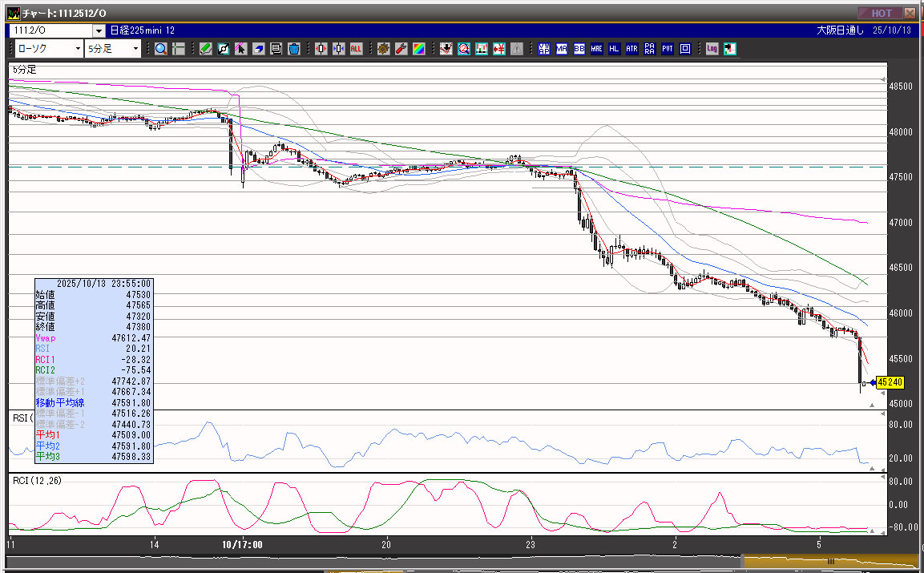Toggle the HL indicator button
Viewport: 924px width, 573px height.
[615, 49]
